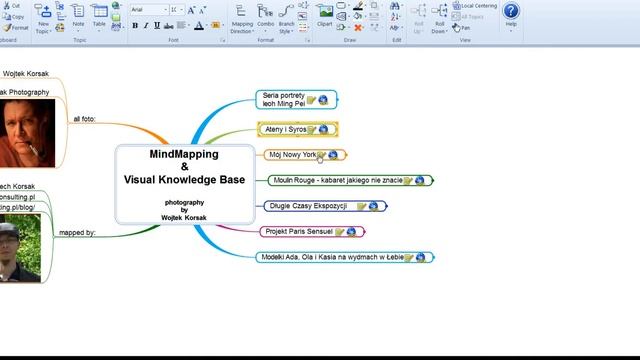Open Format group dialog launcher
640x360 pixels.
307,40
